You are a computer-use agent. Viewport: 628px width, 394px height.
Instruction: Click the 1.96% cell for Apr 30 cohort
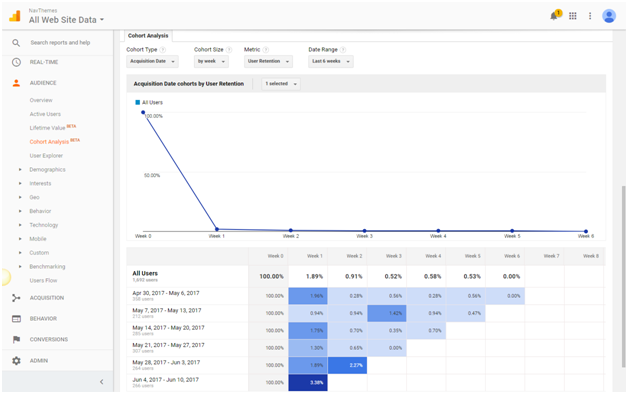click(x=308, y=296)
